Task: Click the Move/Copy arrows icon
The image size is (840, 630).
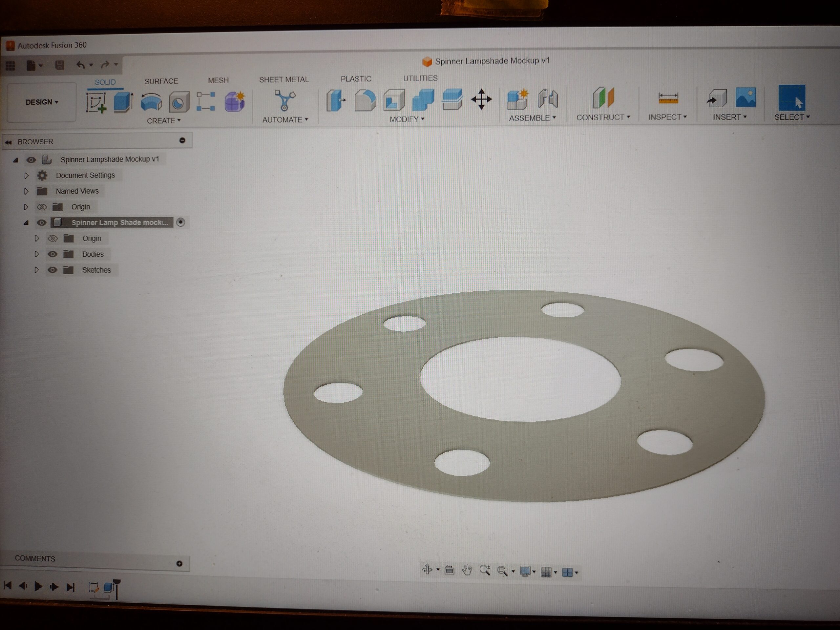Action: pyautogui.click(x=481, y=99)
